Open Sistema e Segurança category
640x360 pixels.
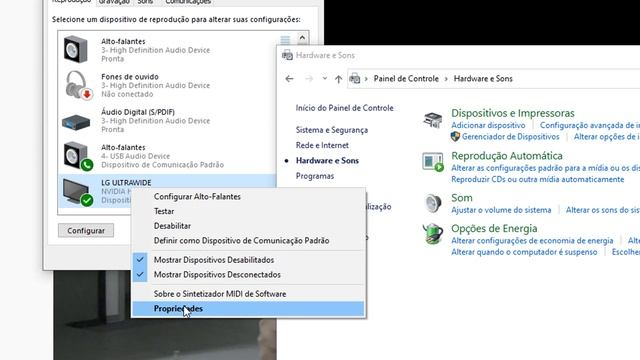coord(332,130)
